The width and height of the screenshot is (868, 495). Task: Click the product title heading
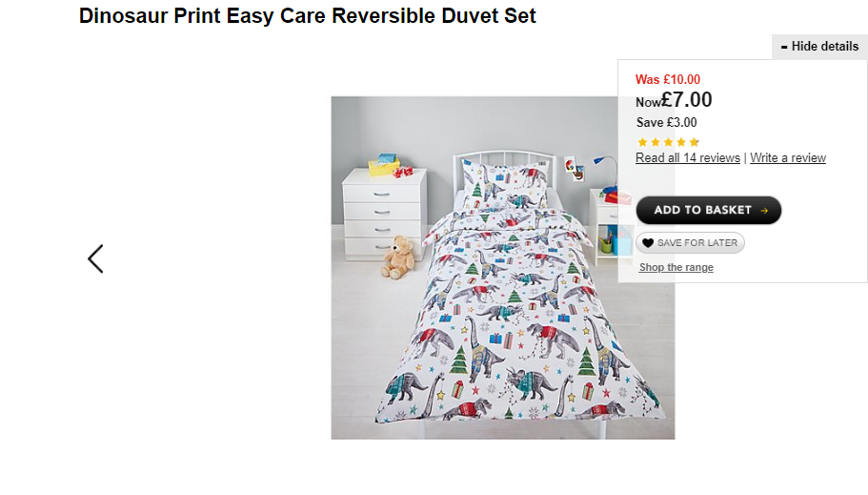click(307, 16)
